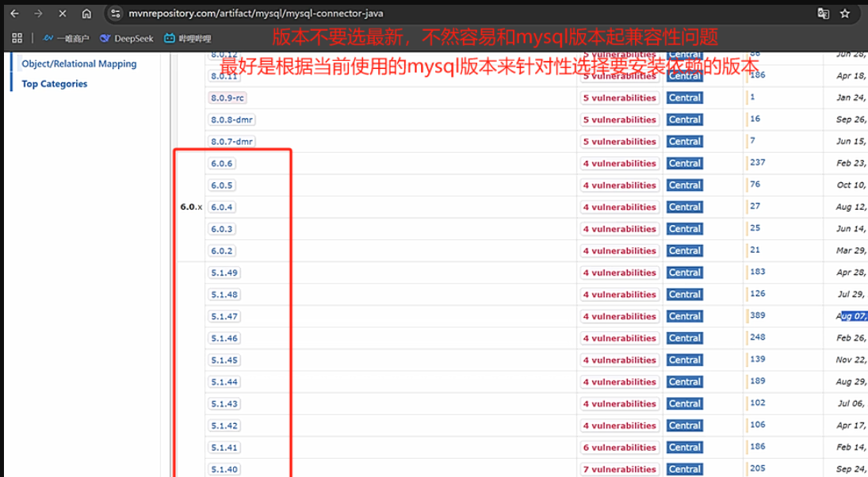This screenshot has height=477, width=868.
Task: Open version 6.0.4
Action: [x=221, y=207]
